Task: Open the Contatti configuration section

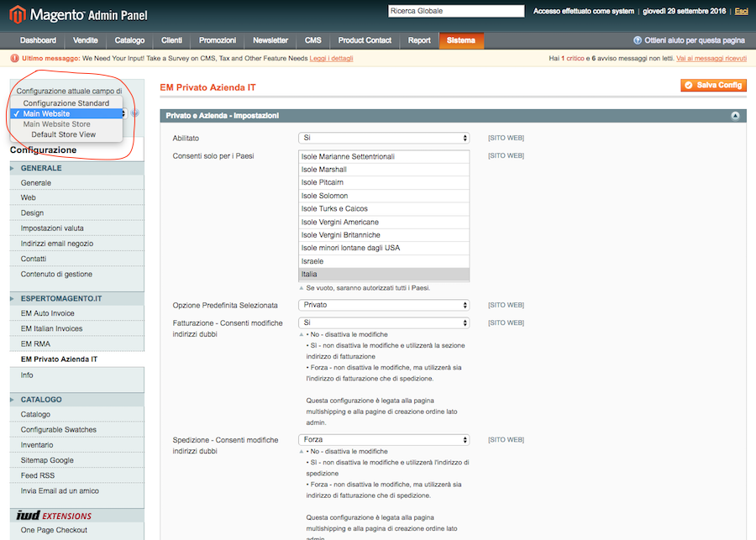Action: point(34,259)
